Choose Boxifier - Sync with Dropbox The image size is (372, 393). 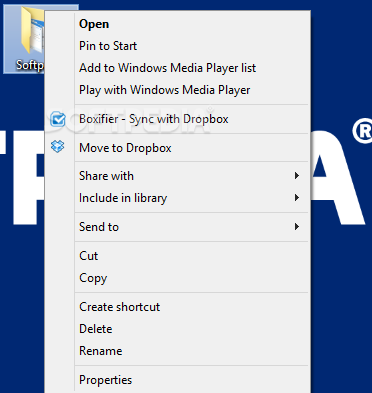pos(177,119)
